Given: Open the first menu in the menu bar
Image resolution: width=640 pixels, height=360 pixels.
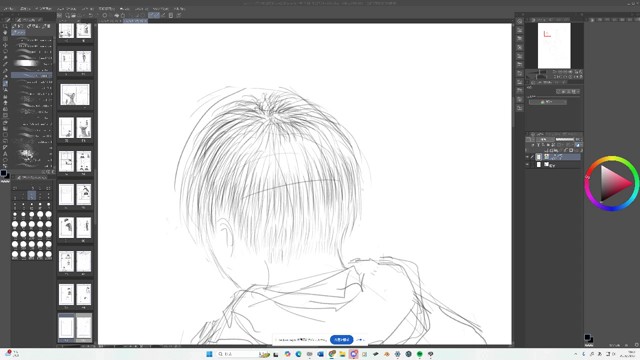Looking at the screenshot, I should pos(8,9).
